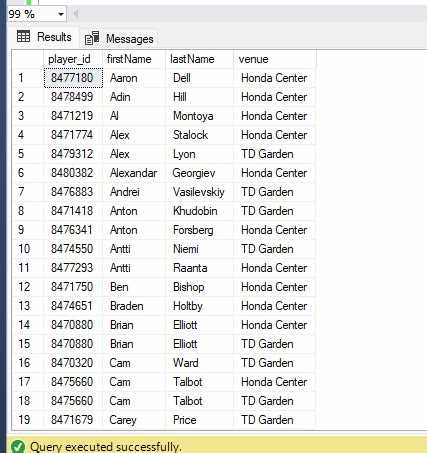Viewport: 427px width, 453px height.
Task: Select venue cell in Lyon's row
Action: click(x=275, y=154)
